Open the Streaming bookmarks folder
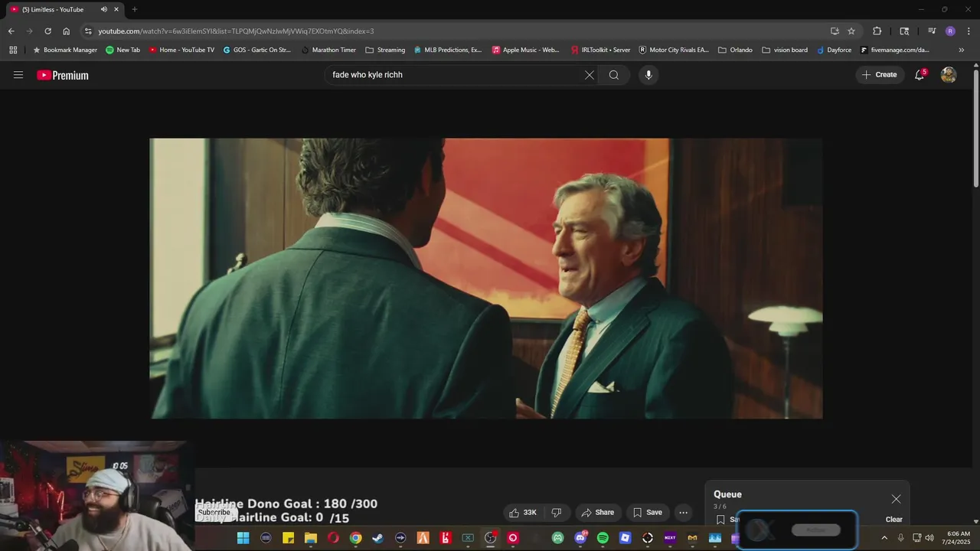 pyautogui.click(x=386, y=50)
